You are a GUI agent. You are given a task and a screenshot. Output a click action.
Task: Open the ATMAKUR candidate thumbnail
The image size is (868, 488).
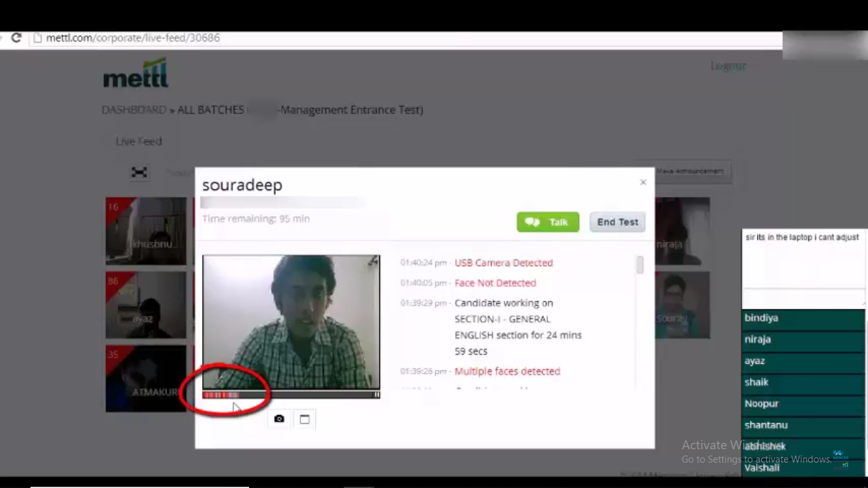pyautogui.click(x=146, y=378)
